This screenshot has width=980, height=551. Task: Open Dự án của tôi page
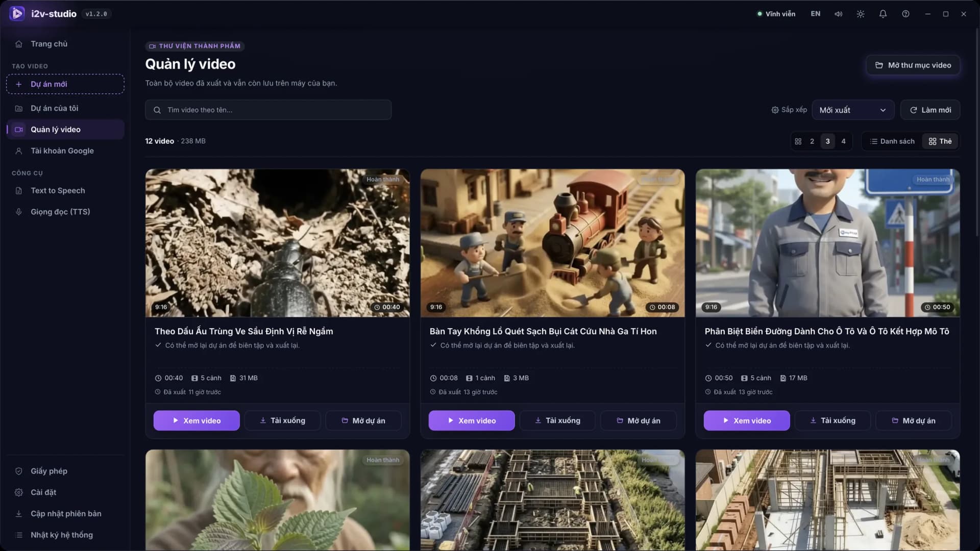(x=65, y=108)
